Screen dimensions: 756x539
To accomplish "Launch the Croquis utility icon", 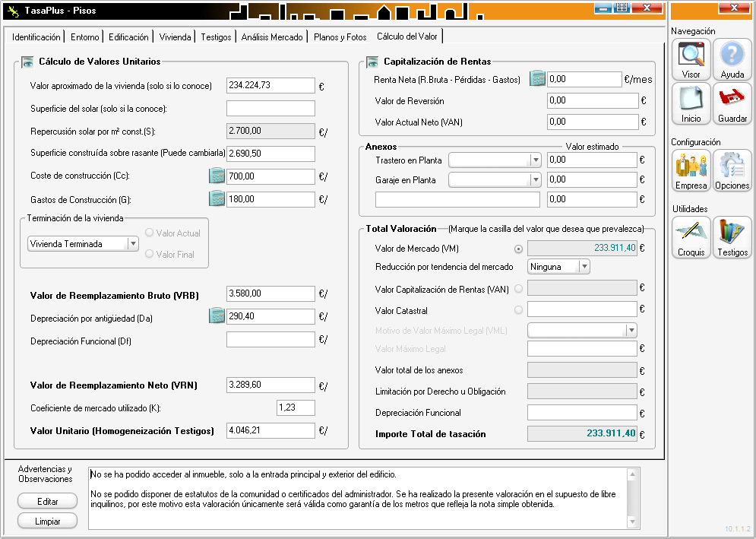I will [691, 236].
